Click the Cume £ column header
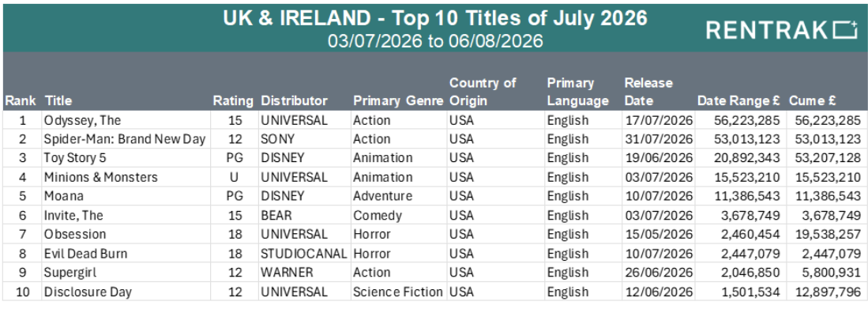 pyautogui.click(x=813, y=101)
